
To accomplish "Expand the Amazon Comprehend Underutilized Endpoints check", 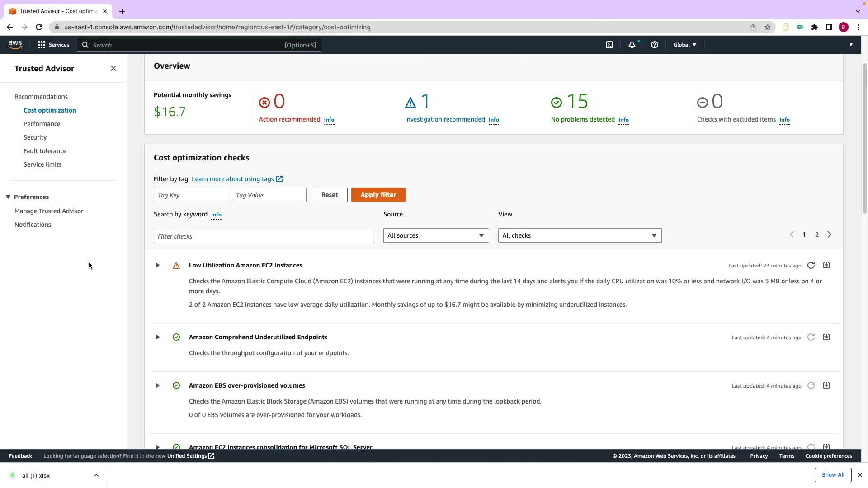I will coord(158,337).
